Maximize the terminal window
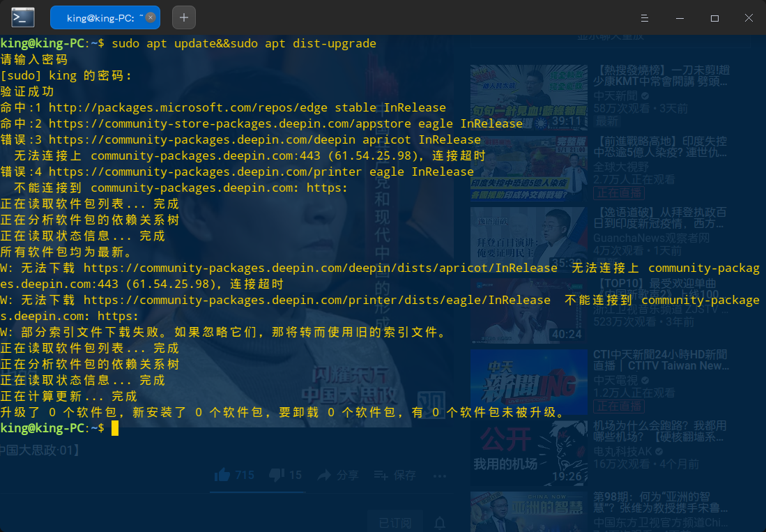 click(x=714, y=18)
